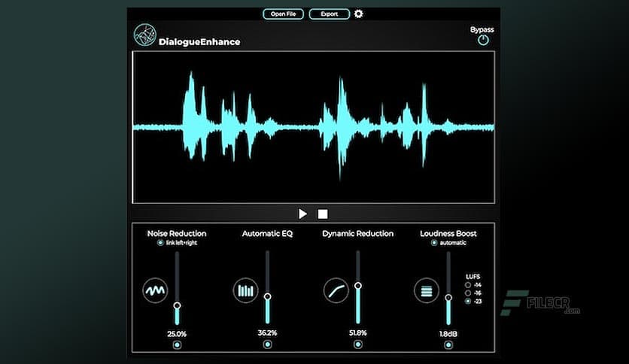Click the Automatic EQ heading
Viewport: 629px width, 364px height.
click(x=268, y=233)
